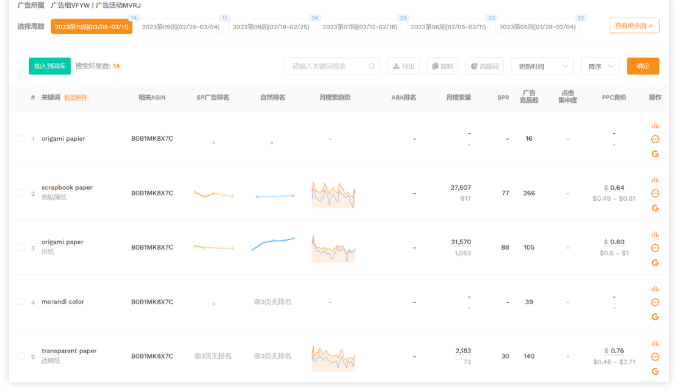Image resolution: width=675 pixels, height=389 pixels.
Task: Open circular more icon for scrapbook paper row
Action: coord(655,193)
